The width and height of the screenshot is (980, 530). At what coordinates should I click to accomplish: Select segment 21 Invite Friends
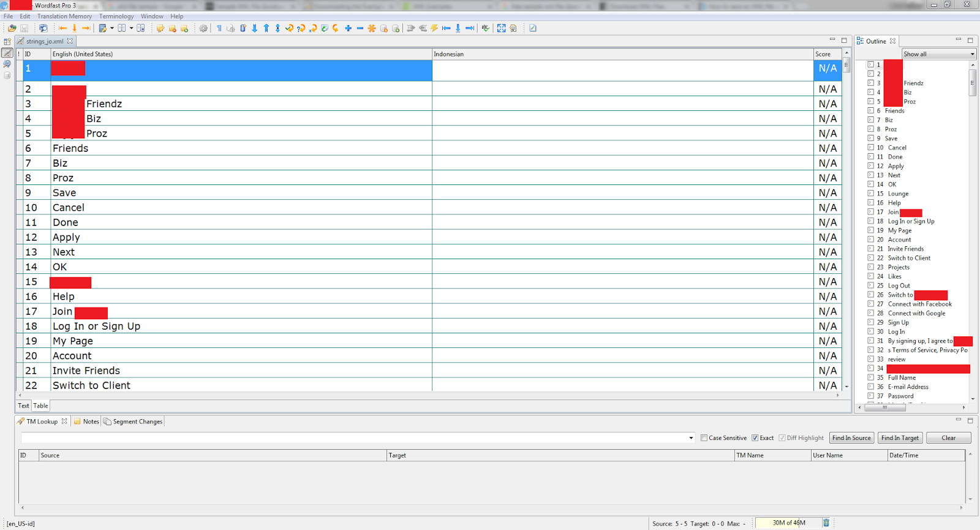tap(86, 371)
